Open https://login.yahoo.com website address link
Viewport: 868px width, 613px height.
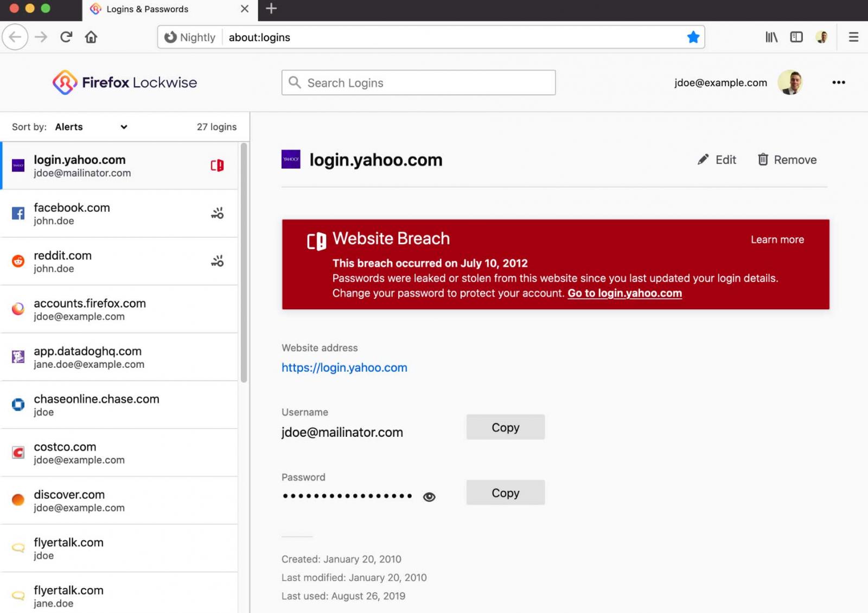[344, 367]
